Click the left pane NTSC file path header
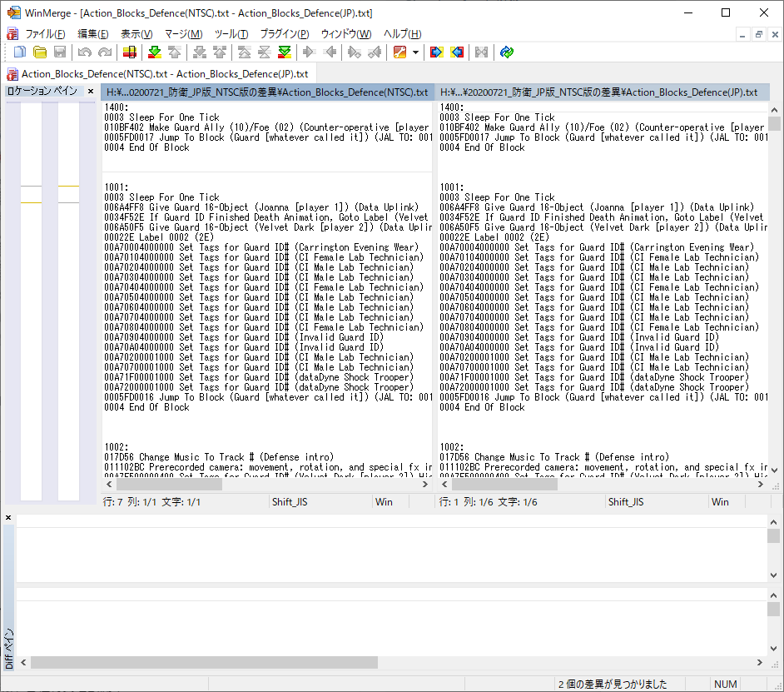 click(x=266, y=92)
